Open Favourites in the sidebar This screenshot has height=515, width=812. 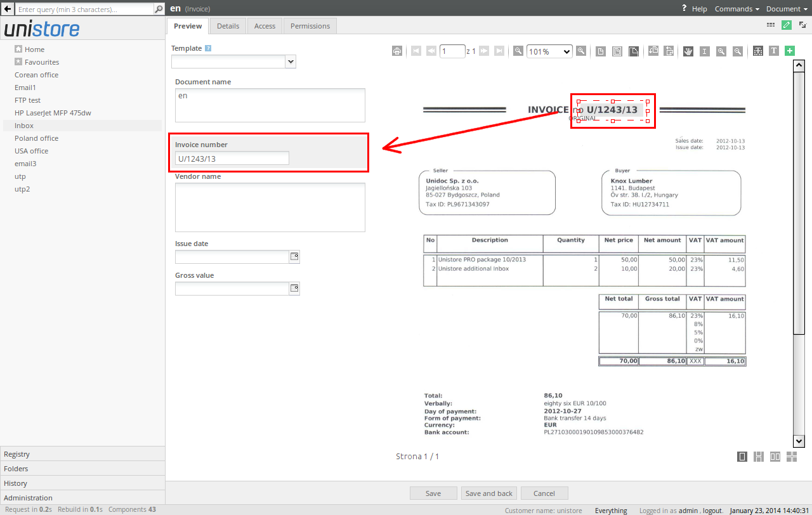(42, 62)
